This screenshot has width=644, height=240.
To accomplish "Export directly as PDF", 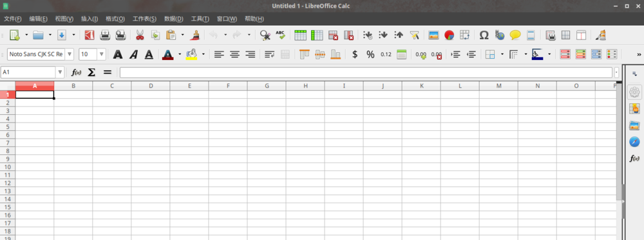I will tap(90, 35).
